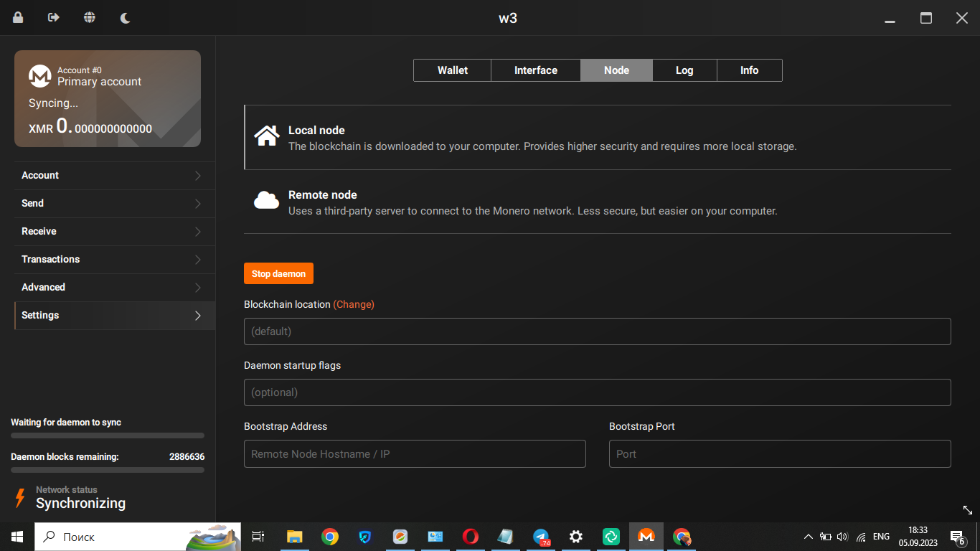Click the Monero logo on account card

click(39, 76)
